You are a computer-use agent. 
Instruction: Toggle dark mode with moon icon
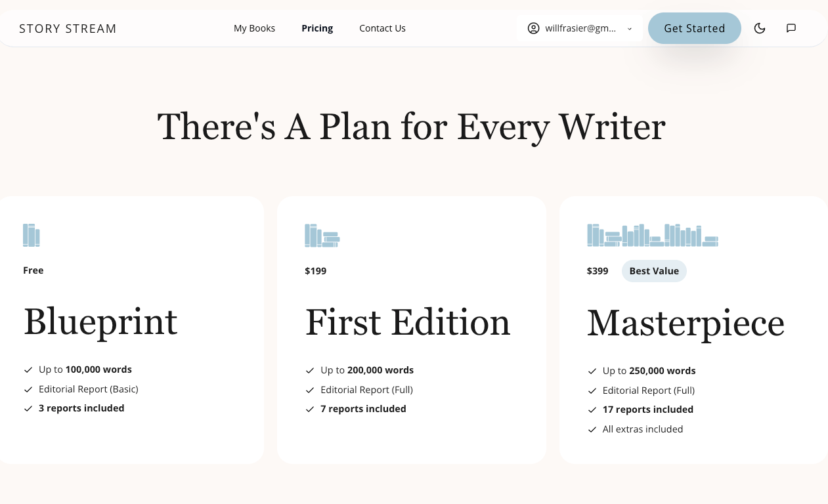[760, 28]
